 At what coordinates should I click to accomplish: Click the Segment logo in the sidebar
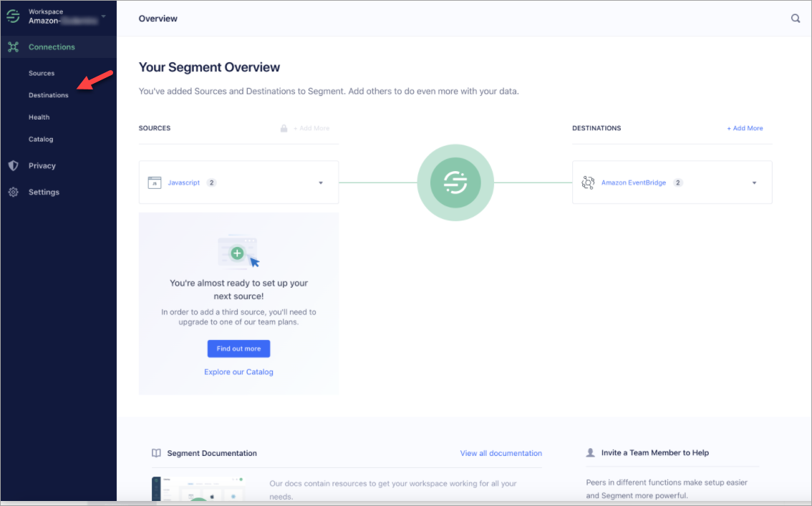[12, 16]
